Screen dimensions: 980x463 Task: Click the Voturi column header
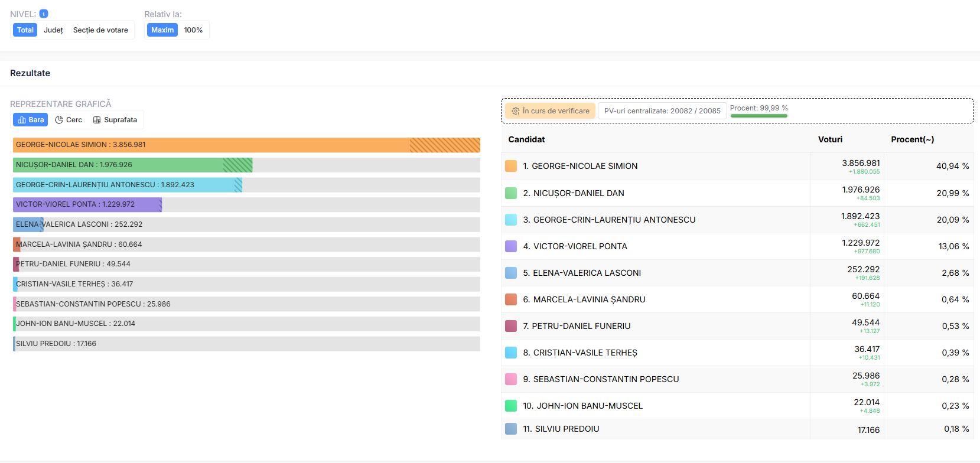click(x=830, y=139)
